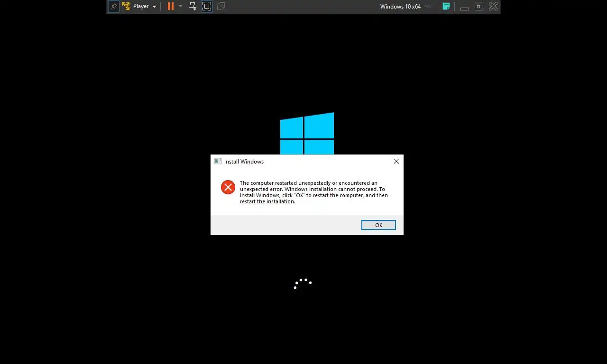Screen dimensions: 607x364
Task: Click the VMware Player logo icon
Action: [126, 7]
